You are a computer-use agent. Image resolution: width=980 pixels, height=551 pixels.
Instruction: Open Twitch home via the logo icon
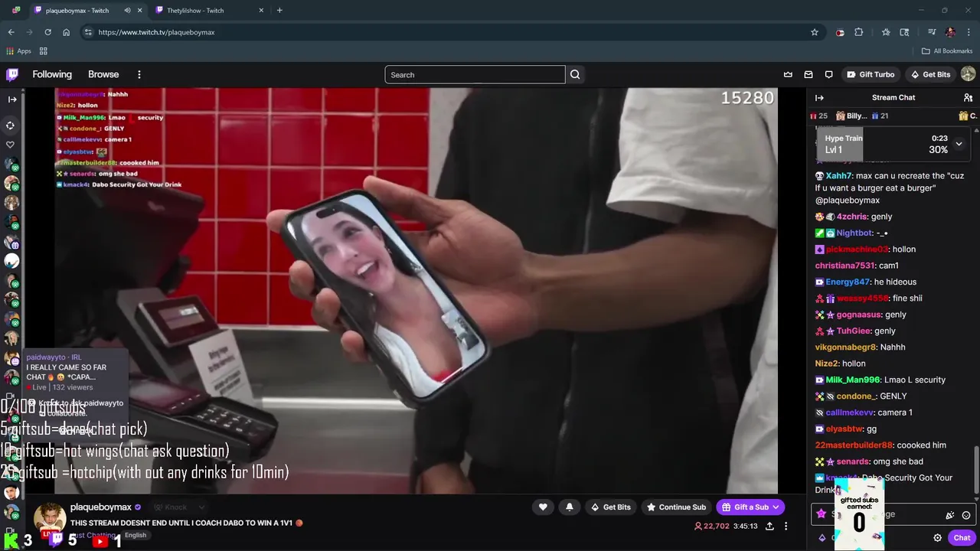pyautogui.click(x=12, y=74)
